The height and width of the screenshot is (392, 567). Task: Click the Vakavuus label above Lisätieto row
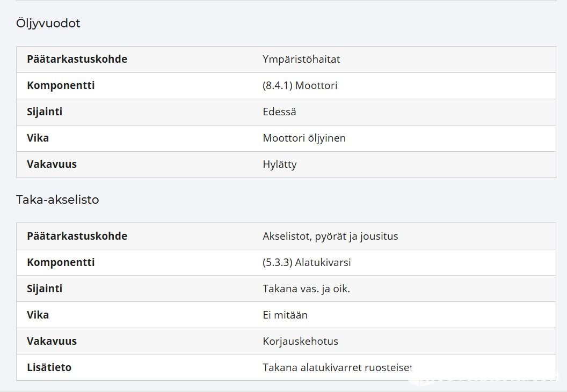[x=52, y=342]
